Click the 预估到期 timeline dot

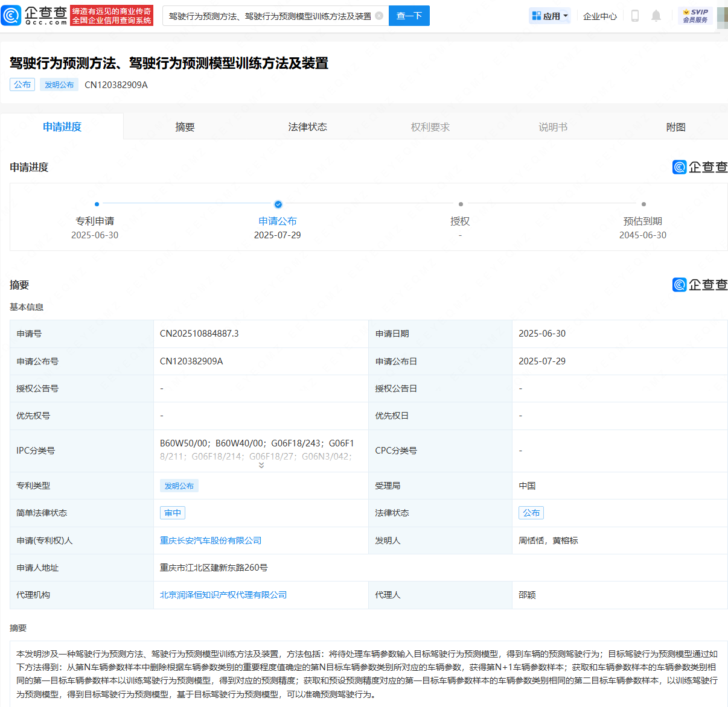(x=643, y=204)
